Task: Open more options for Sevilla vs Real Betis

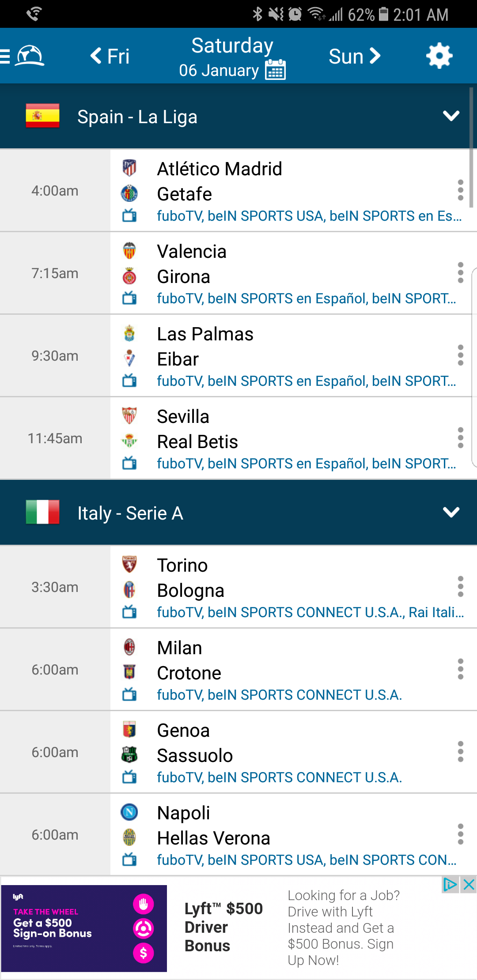Action: (460, 438)
